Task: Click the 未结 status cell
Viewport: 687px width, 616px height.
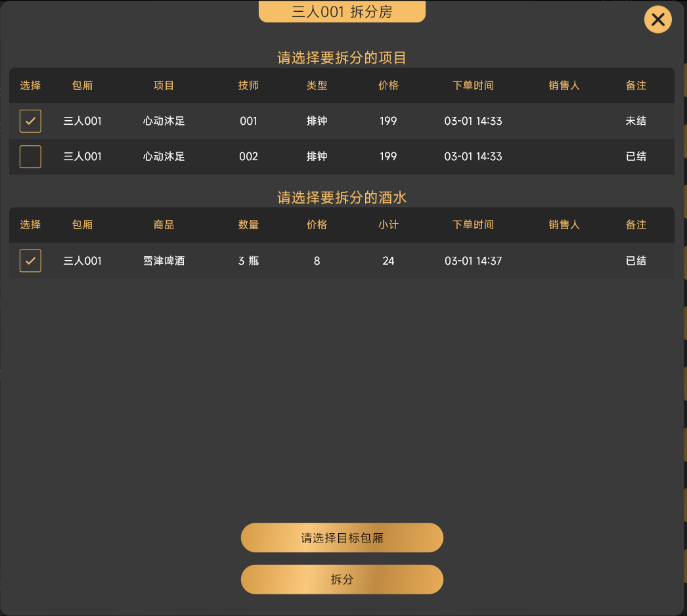Action: tap(636, 121)
